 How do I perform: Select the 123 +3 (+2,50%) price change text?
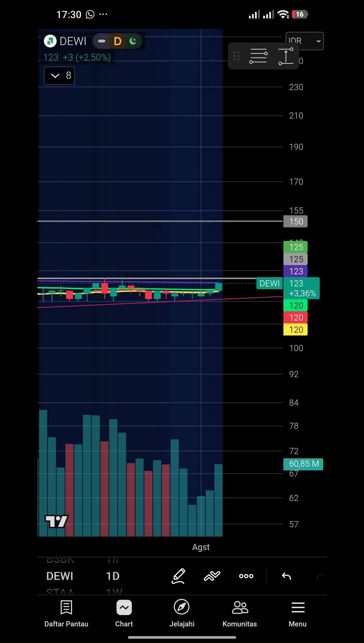(77, 57)
